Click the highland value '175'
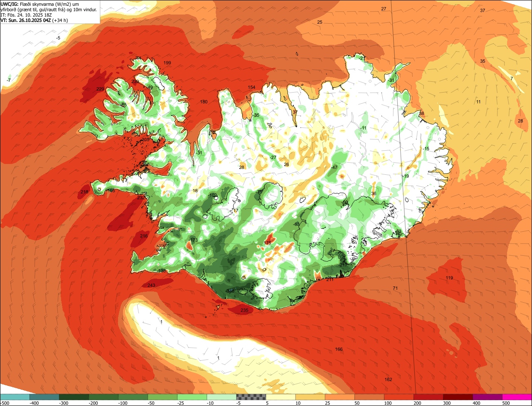The width and height of the screenshot is (532, 406). point(268,243)
